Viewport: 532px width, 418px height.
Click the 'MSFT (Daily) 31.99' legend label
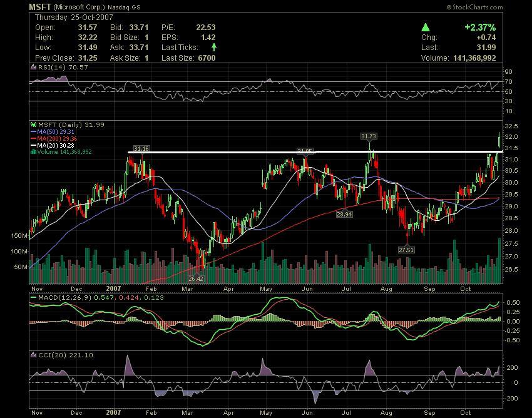71,125
